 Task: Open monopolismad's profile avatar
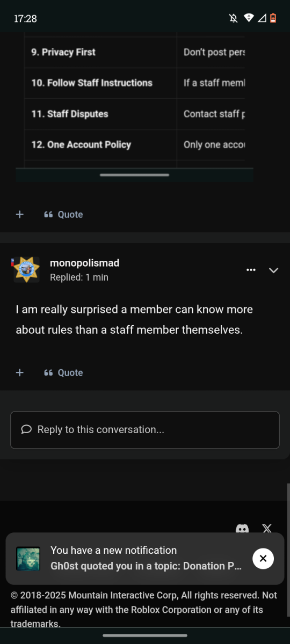pyautogui.click(x=26, y=269)
